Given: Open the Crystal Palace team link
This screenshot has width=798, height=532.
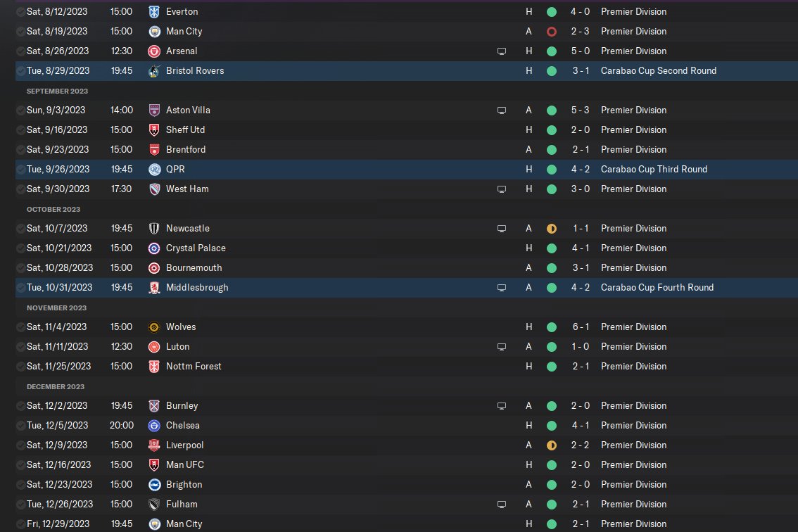Looking at the screenshot, I should [x=196, y=248].
